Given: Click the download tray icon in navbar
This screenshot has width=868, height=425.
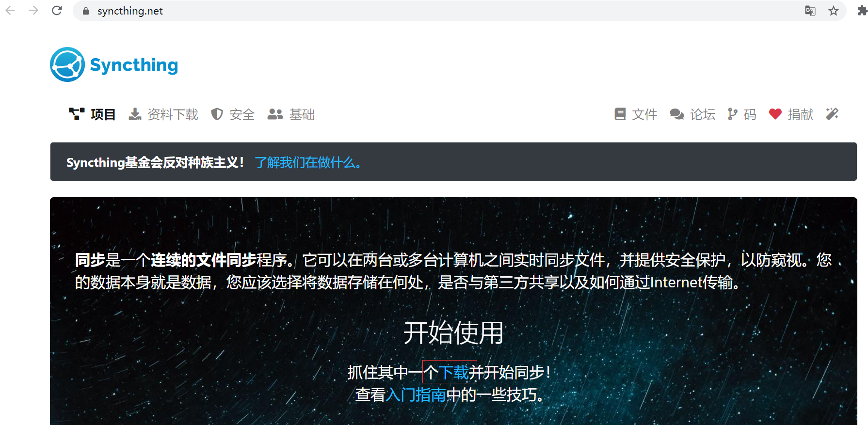Looking at the screenshot, I should [x=135, y=114].
